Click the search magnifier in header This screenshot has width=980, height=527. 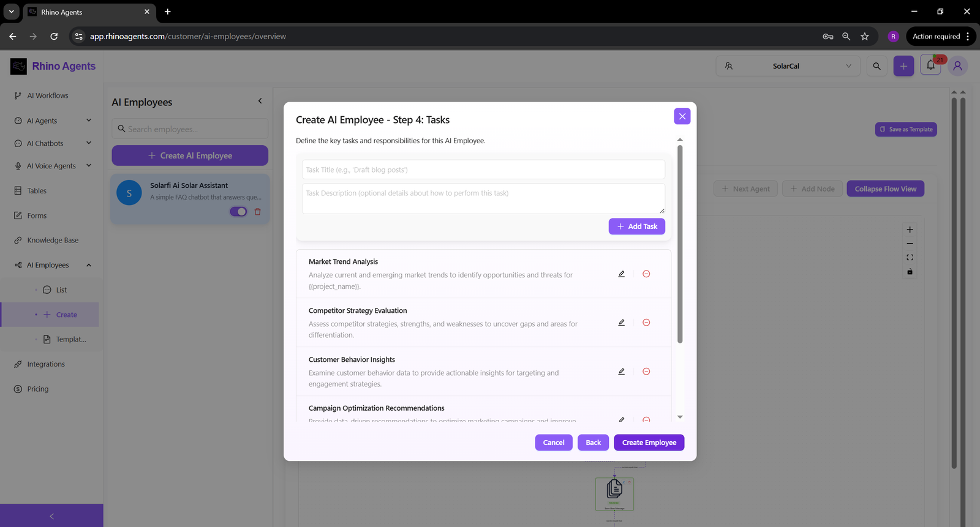pyautogui.click(x=876, y=66)
